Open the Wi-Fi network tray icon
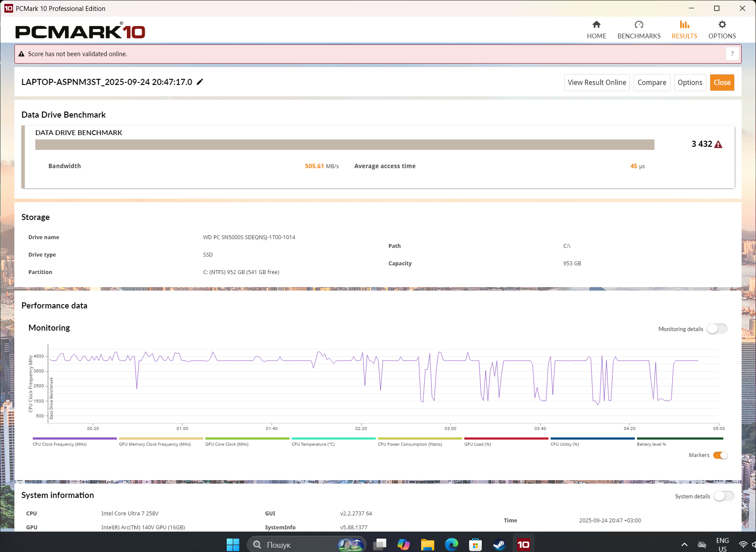This screenshot has width=756, height=552. [743, 545]
